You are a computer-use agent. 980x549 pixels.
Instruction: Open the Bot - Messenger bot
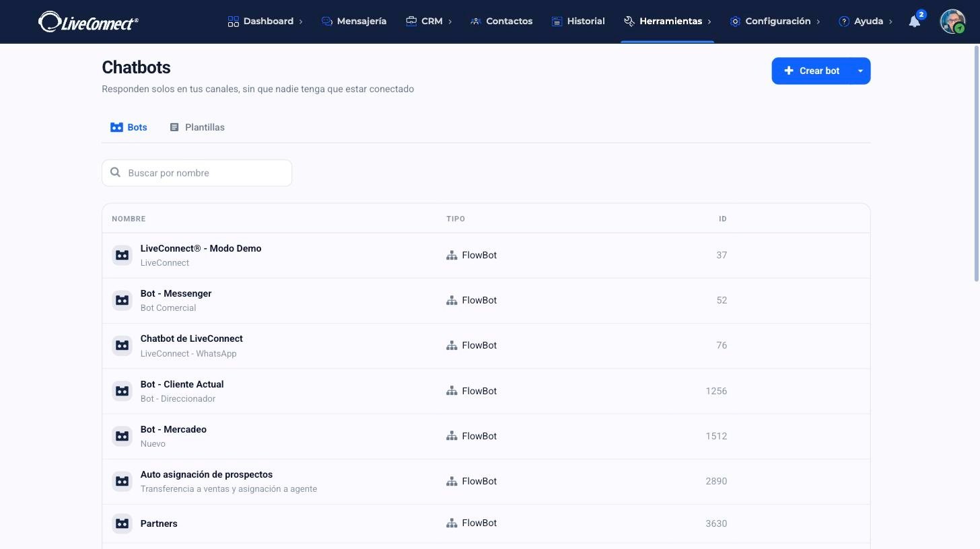pyautogui.click(x=176, y=293)
